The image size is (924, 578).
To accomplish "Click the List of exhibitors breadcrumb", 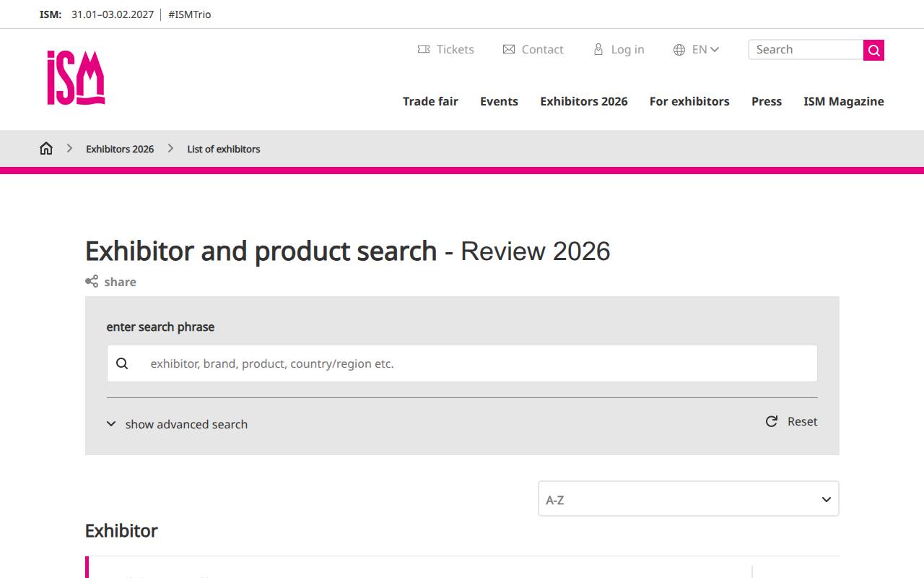I will point(224,149).
